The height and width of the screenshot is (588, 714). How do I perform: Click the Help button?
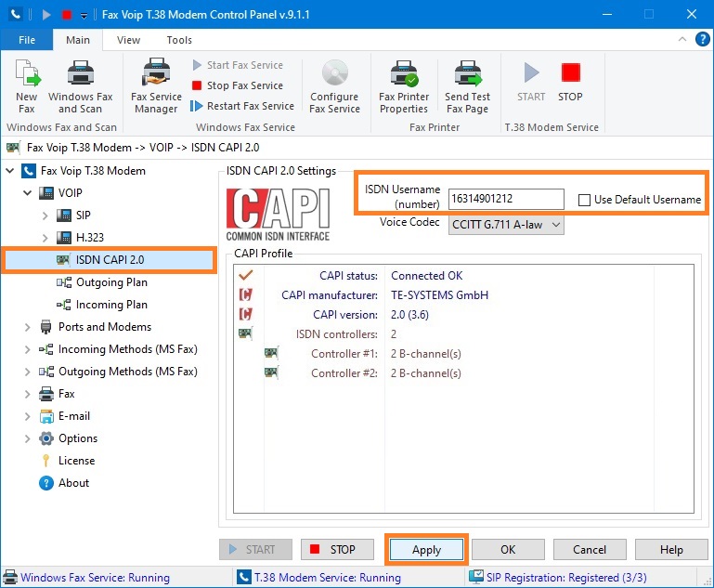click(671, 550)
